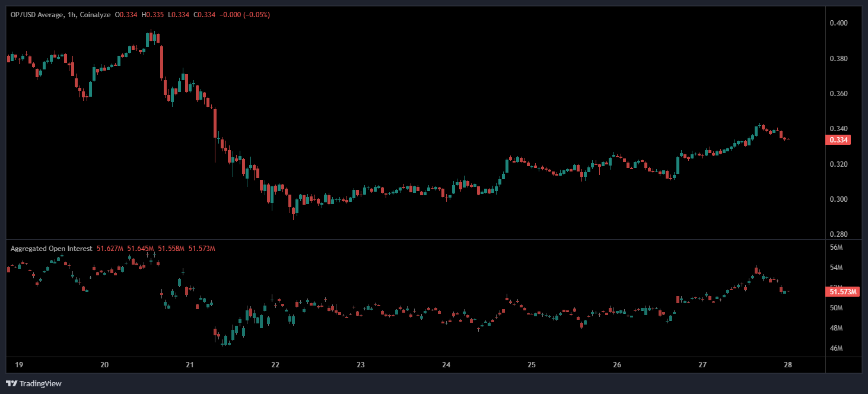This screenshot has width=868, height=394.
Task: Click the TradingView text link
Action: click(40, 383)
